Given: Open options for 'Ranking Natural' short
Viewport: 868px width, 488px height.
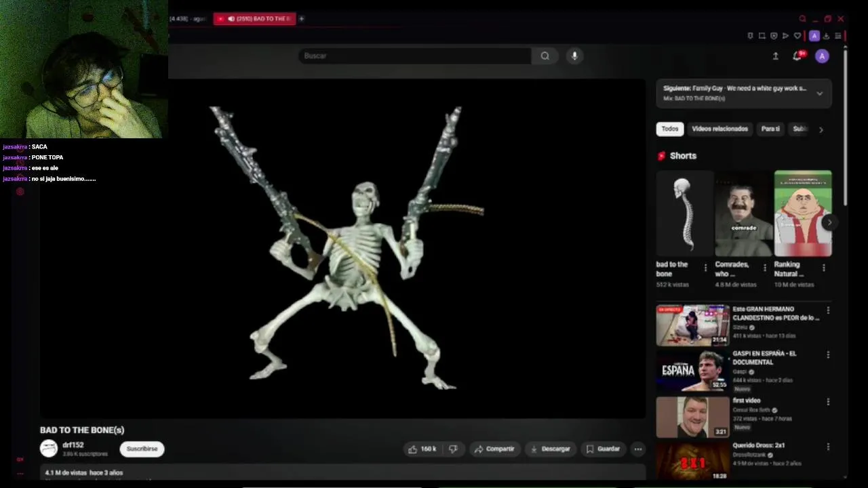Looking at the screenshot, I should (823, 268).
